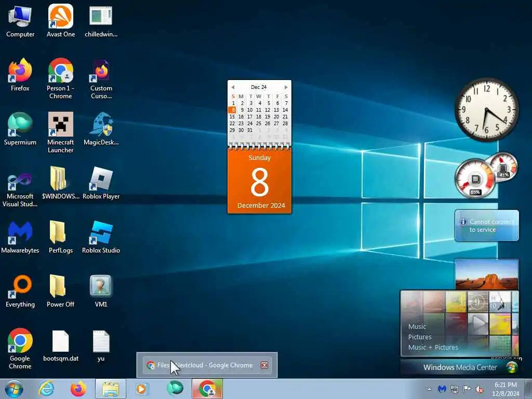Viewport: 532px width, 399px height.
Task: Open the taskbar clock showing 6:21 PM
Action: (506, 389)
